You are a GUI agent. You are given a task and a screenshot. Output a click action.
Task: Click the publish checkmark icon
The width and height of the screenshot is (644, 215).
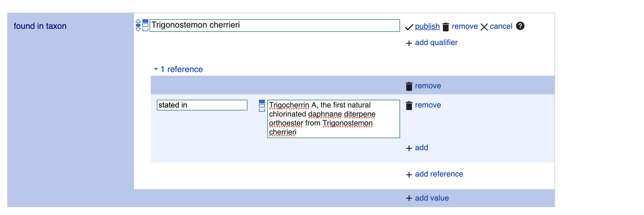click(409, 27)
